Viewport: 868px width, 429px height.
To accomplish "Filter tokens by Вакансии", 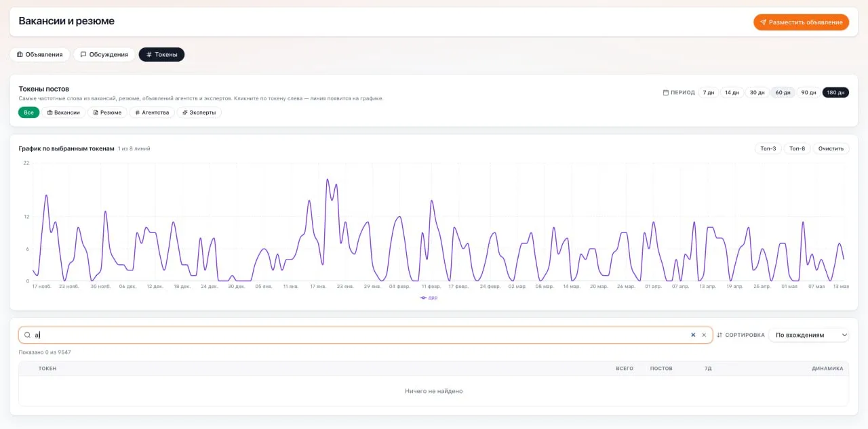I will 64,113.
